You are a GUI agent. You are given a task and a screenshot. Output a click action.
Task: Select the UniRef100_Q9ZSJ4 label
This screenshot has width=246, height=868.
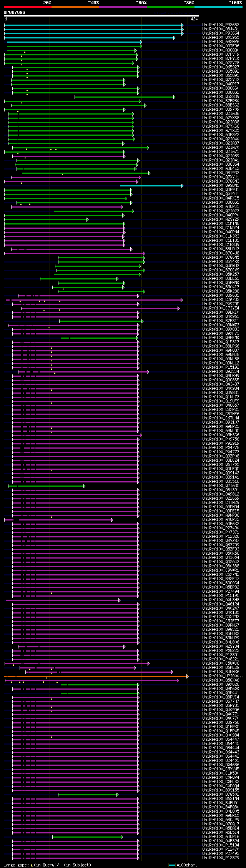221,372
